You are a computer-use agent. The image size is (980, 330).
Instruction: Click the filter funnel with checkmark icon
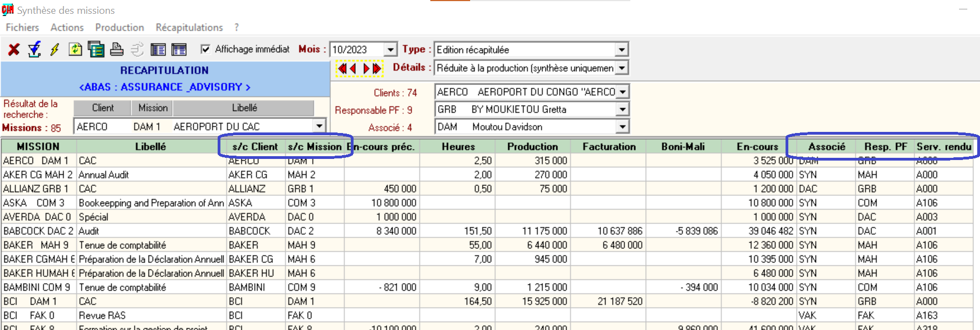(x=34, y=50)
